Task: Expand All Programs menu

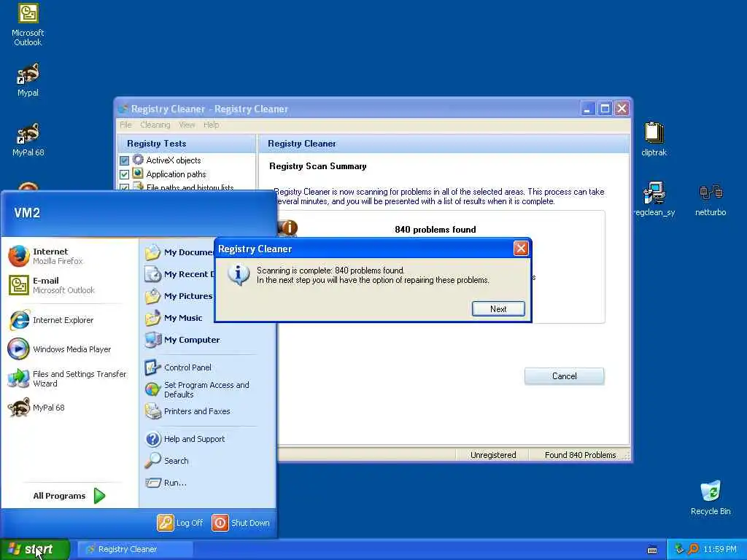Action: pos(69,496)
